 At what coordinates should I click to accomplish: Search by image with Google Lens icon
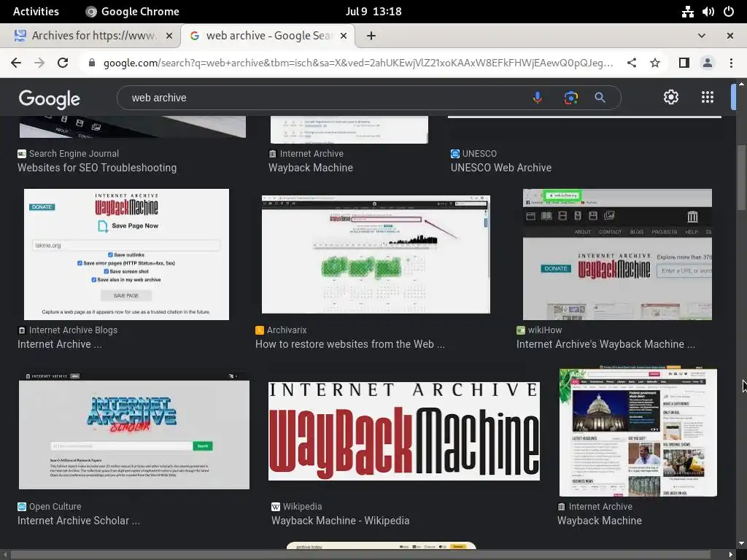[570, 98]
